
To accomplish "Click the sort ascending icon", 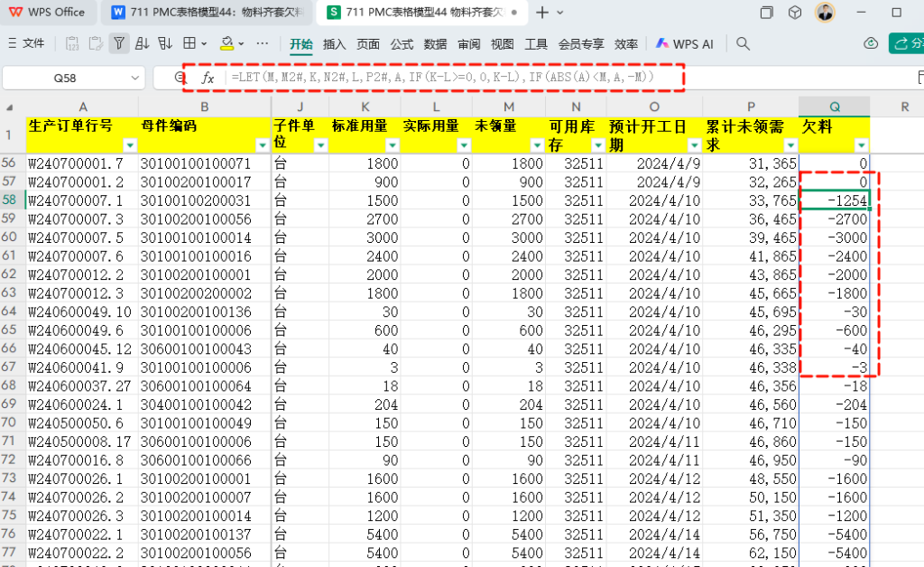I will [142, 43].
